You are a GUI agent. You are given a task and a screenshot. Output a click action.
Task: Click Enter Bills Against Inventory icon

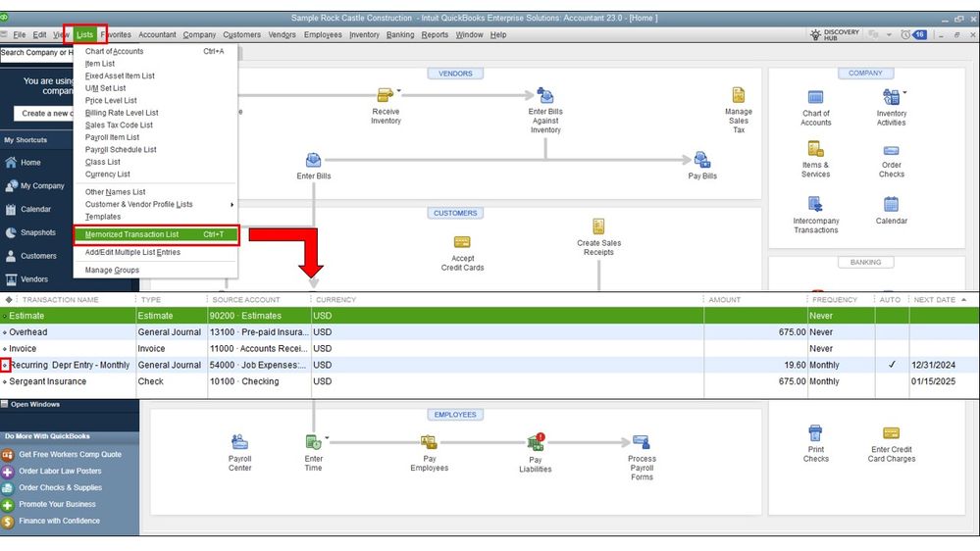545,95
